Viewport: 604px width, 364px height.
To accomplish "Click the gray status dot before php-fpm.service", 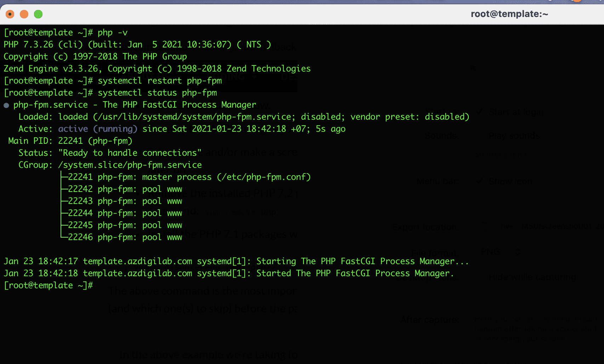I will 6,105.
